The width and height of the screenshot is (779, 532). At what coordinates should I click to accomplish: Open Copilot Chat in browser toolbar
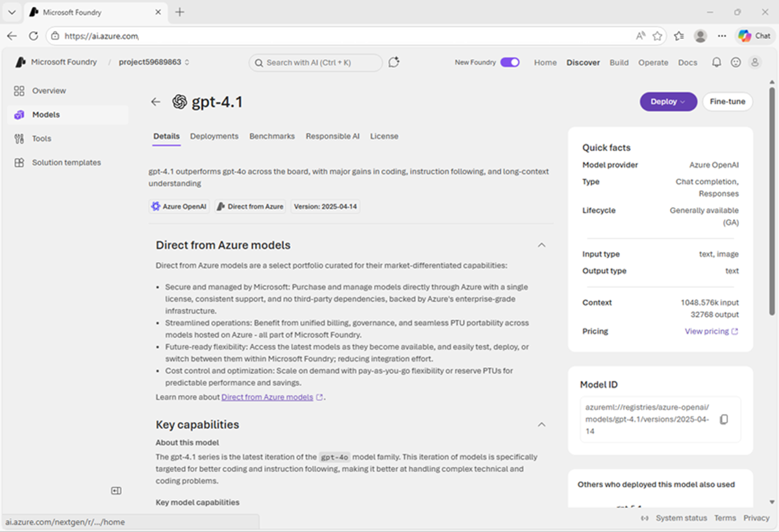click(x=754, y=36)
